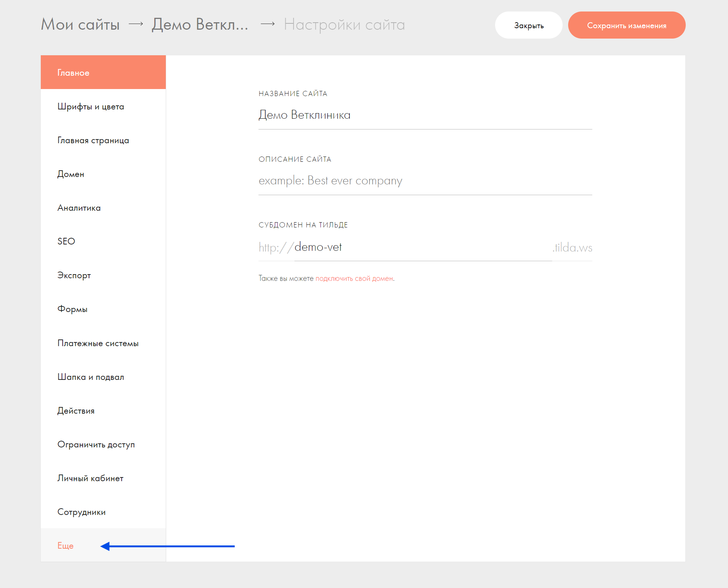The width and height of the screenshot is (728, 588).
Task: Expand the Еще item in the sidebar
Action: [65, 546]
